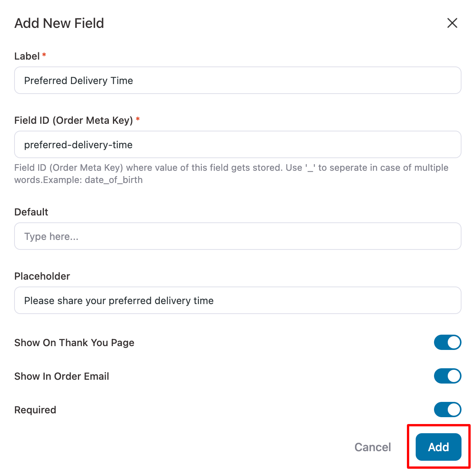476x476 pixels.
Task: Click the red asterisk beside Label
Action: (x=44, y=55)
